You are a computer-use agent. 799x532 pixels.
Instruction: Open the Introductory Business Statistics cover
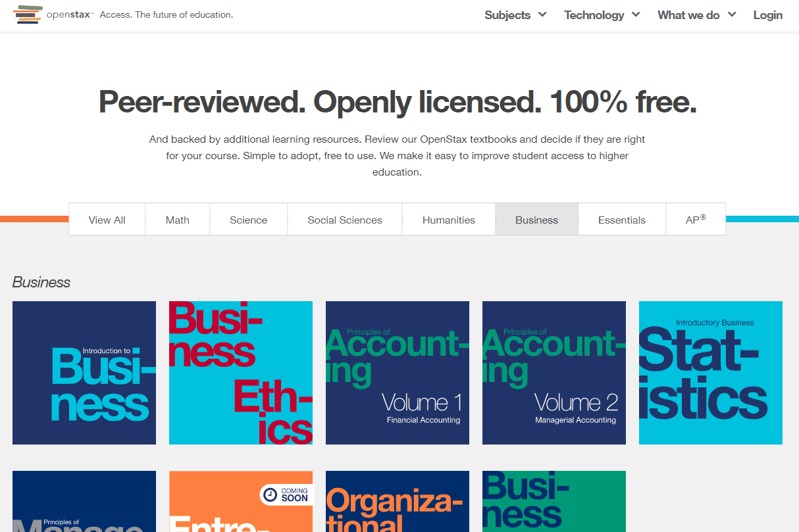[711, 372]
